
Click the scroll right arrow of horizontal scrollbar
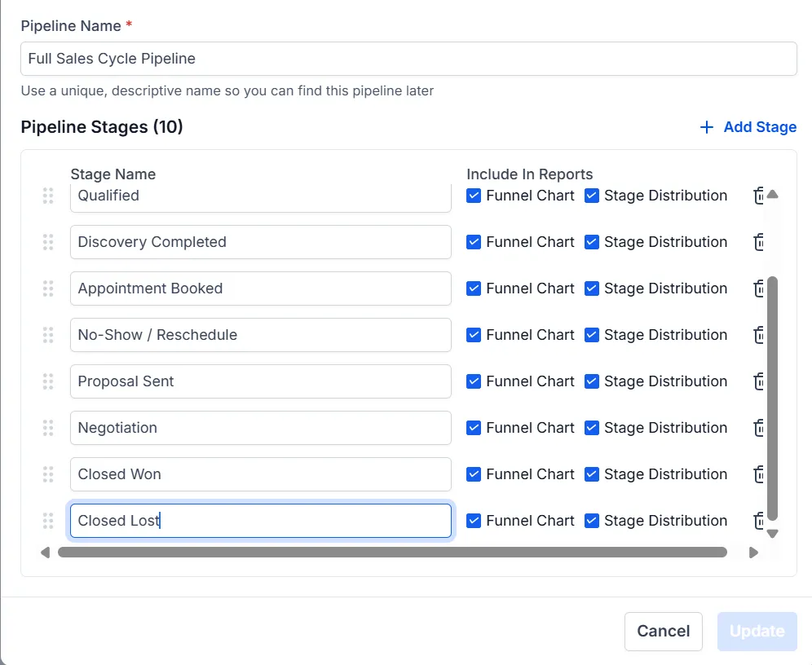753,553
